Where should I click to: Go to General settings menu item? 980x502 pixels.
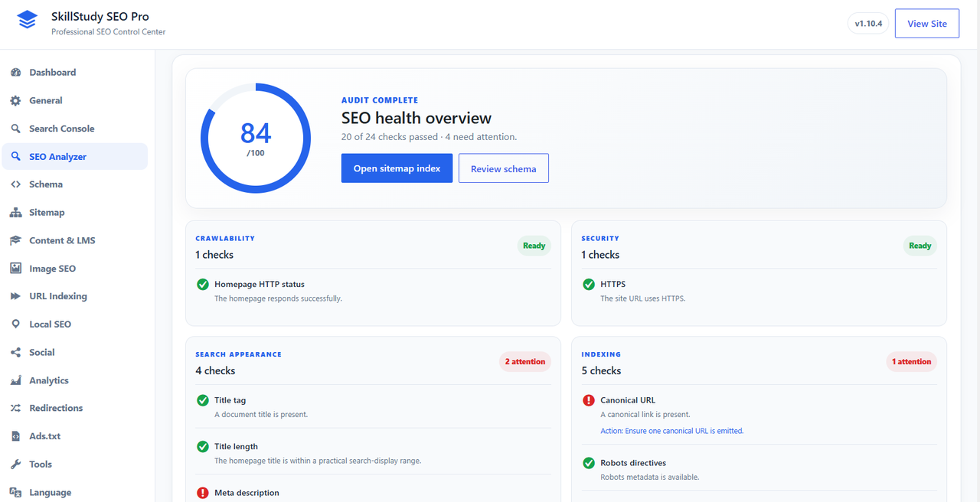tap(74, 100)
